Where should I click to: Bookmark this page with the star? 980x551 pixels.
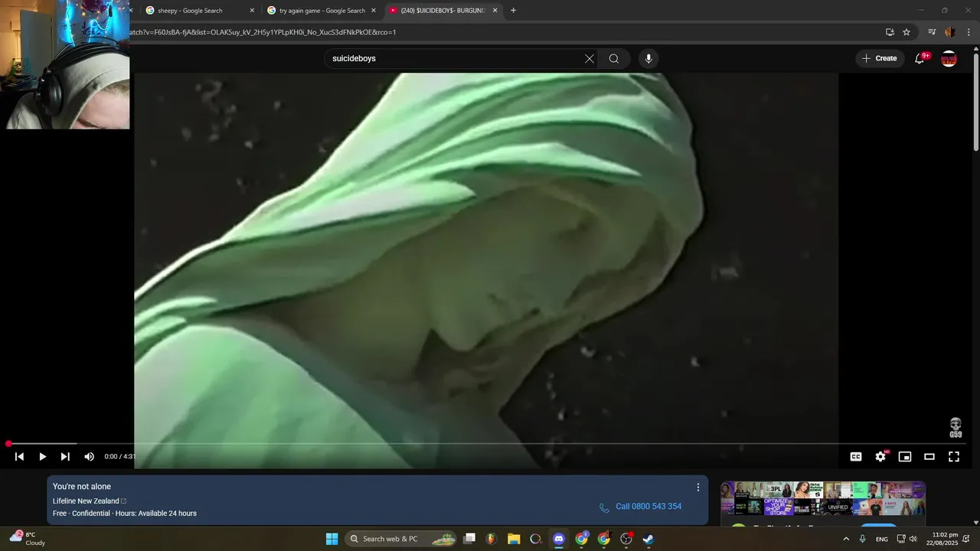coord(906,32)
